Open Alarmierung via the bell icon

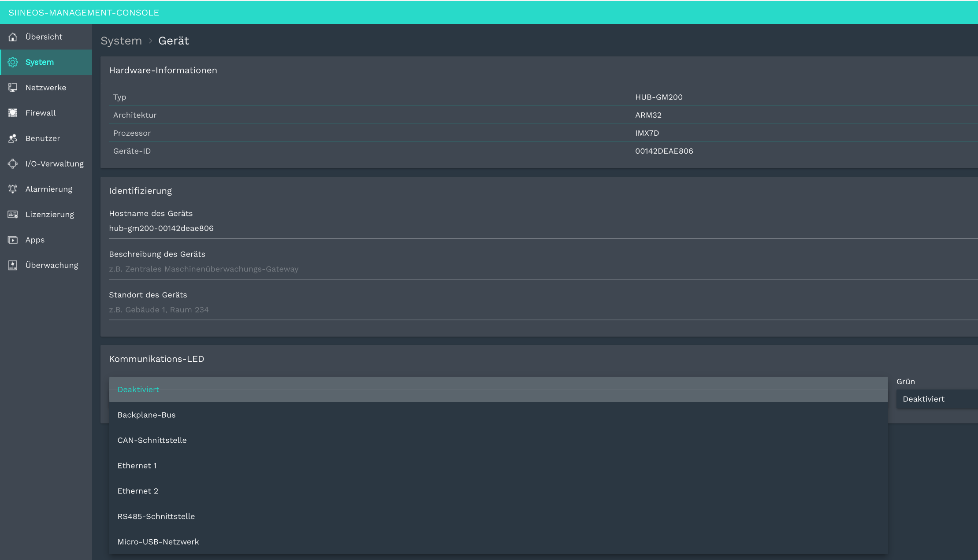coord(13,189)
